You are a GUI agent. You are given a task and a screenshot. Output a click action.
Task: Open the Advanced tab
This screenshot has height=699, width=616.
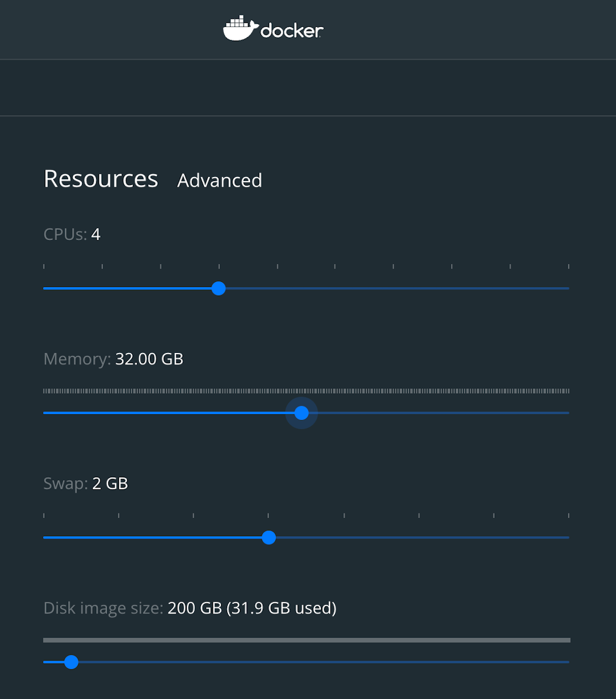coord(220,180)
